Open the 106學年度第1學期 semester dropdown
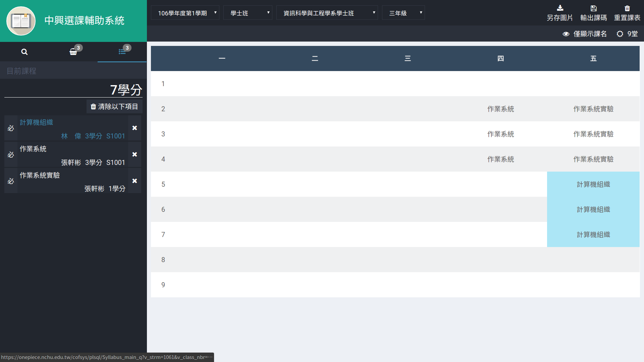 click(x=185, y=13)
